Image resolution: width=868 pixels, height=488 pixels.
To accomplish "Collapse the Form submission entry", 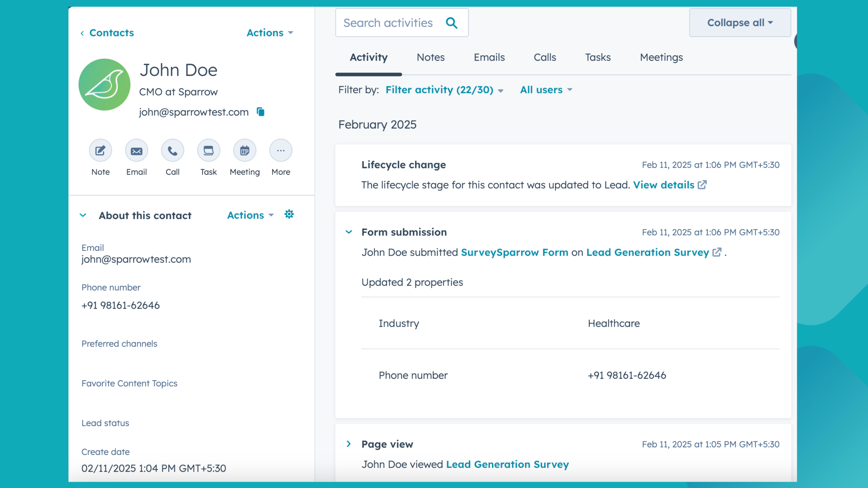I will tap(349, 232).
